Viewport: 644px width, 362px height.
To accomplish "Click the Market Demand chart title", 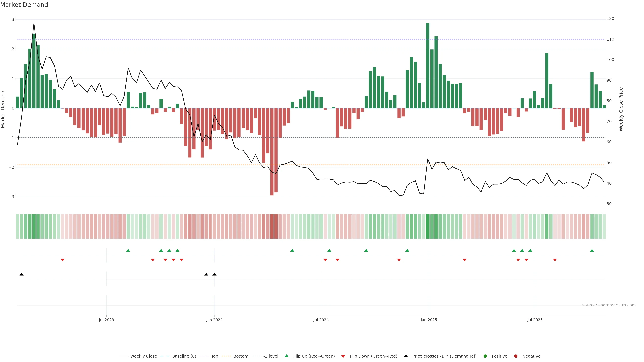I will pos(24,5).
